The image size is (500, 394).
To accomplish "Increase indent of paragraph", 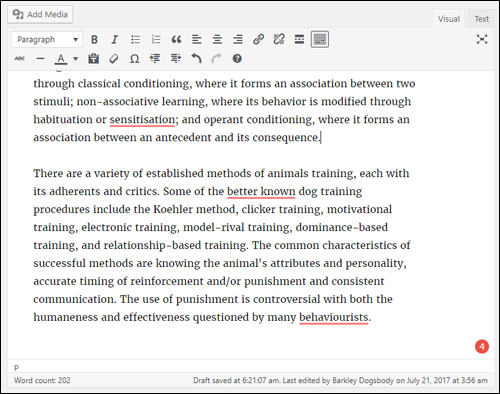I will 176,59.
